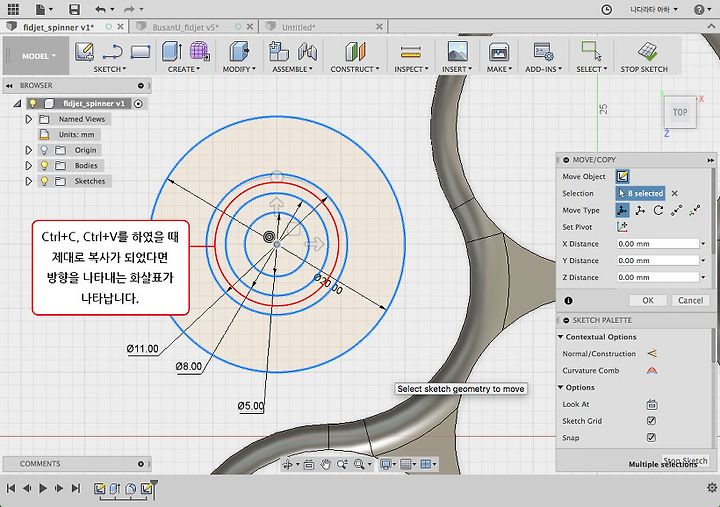Image resolution: width=720 pixels, height=507 pixels.
Task: Open the MODIFY menu
Action: pos(239,69)
